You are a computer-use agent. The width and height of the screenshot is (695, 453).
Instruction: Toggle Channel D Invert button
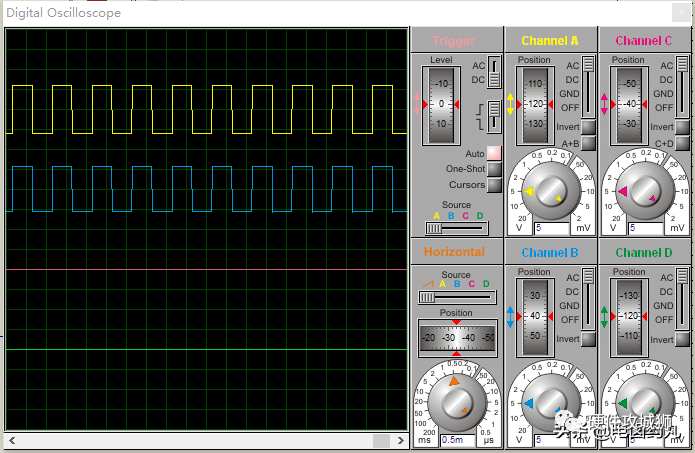click(x=682, y=339)
